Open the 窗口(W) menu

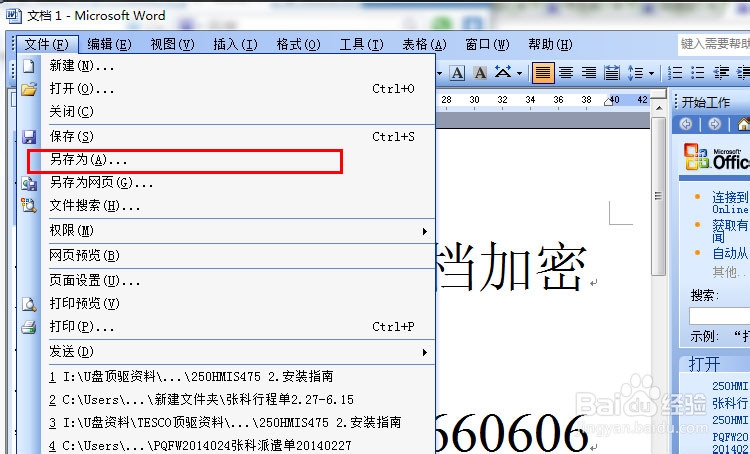[488, 44]
